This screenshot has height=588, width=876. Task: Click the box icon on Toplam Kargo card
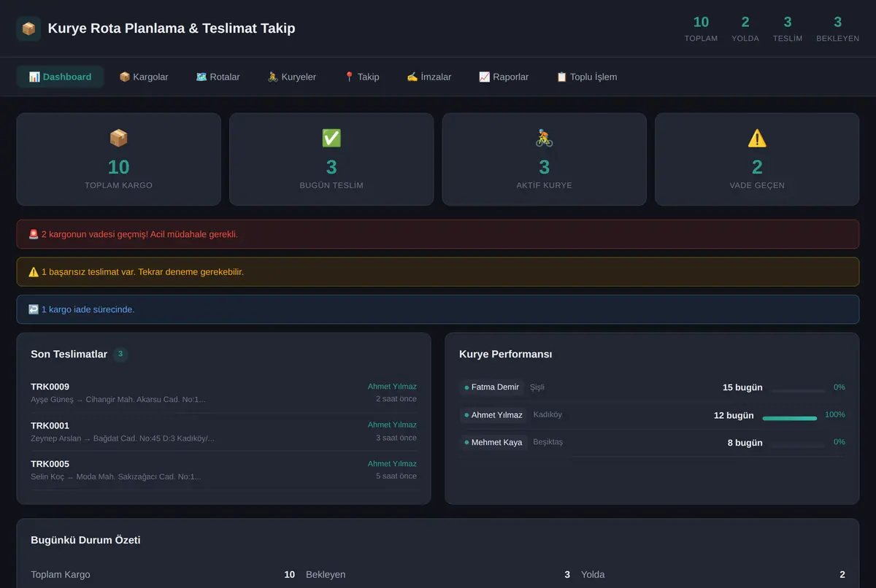click(118, 138)
